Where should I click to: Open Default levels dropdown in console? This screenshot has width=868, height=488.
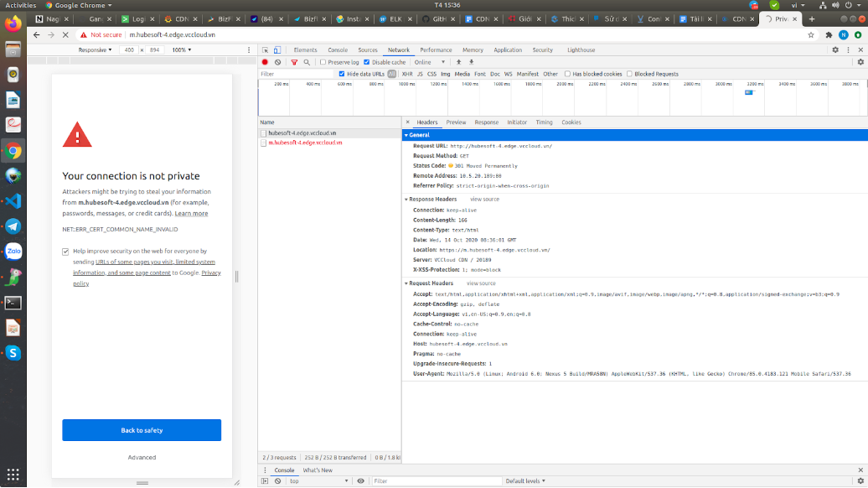524,480
